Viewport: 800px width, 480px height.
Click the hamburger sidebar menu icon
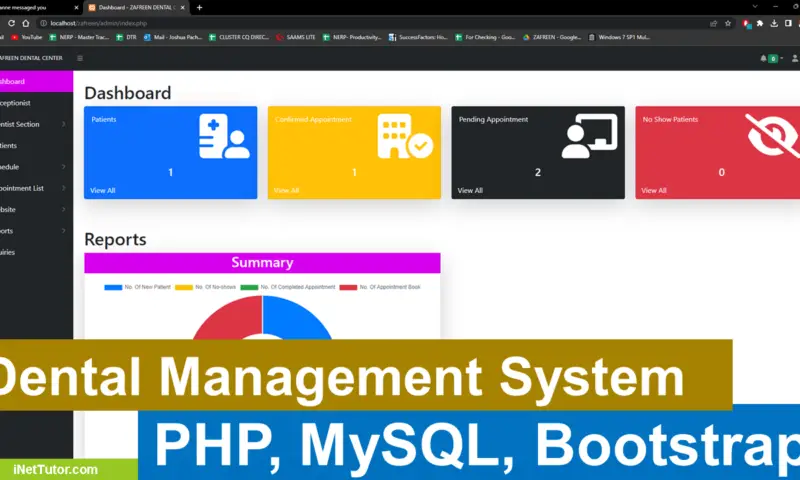[x=80, y=59]
